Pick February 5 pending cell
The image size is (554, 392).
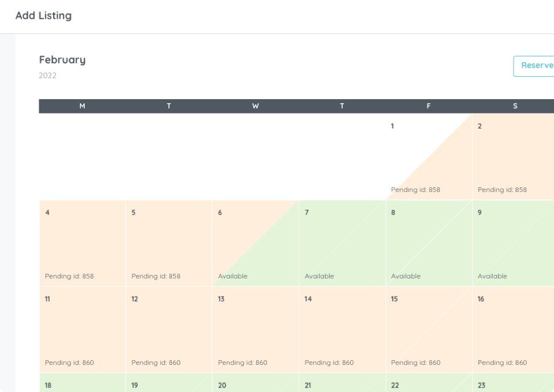[x=169, y=243]
